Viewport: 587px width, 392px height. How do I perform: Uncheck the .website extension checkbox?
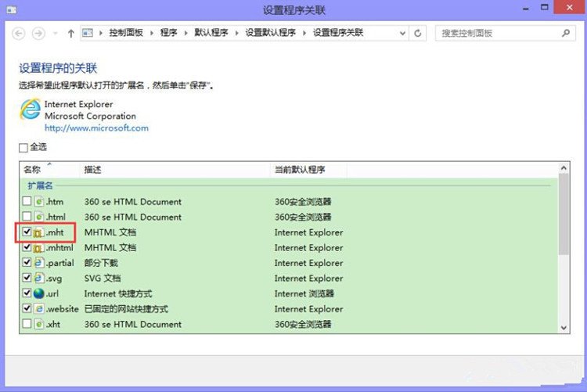pyautogui.click(x=27, y=308)
